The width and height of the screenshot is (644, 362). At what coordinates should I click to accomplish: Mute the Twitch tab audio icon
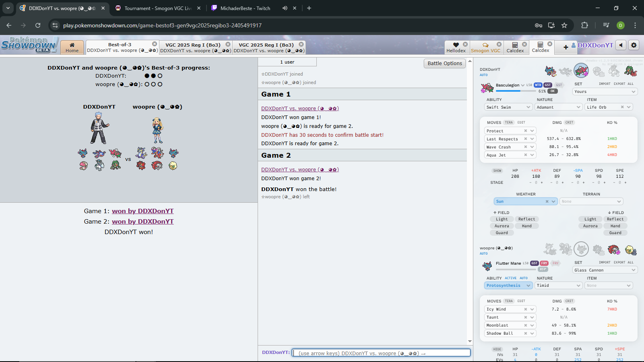pyautogui.click(x=285, y=8)
